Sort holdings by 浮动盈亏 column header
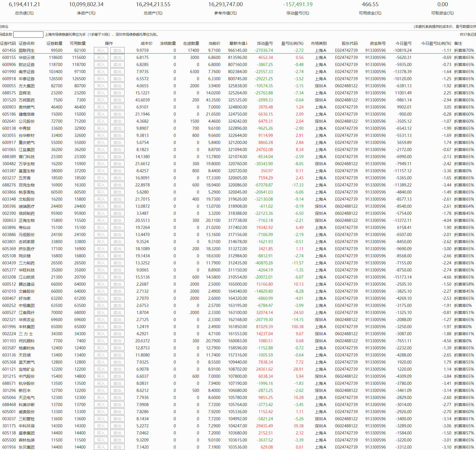 265,43
